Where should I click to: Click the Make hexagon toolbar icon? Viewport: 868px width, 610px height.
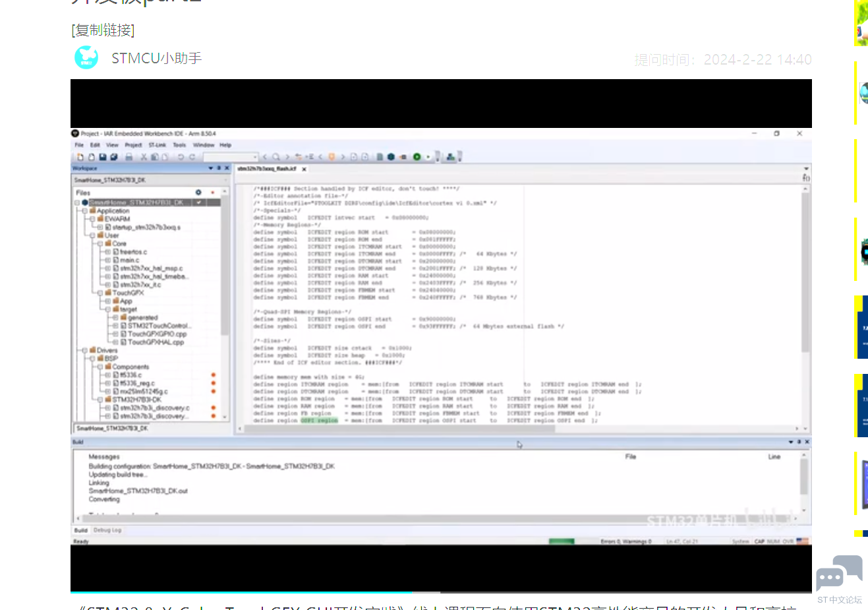pos(391,157)
